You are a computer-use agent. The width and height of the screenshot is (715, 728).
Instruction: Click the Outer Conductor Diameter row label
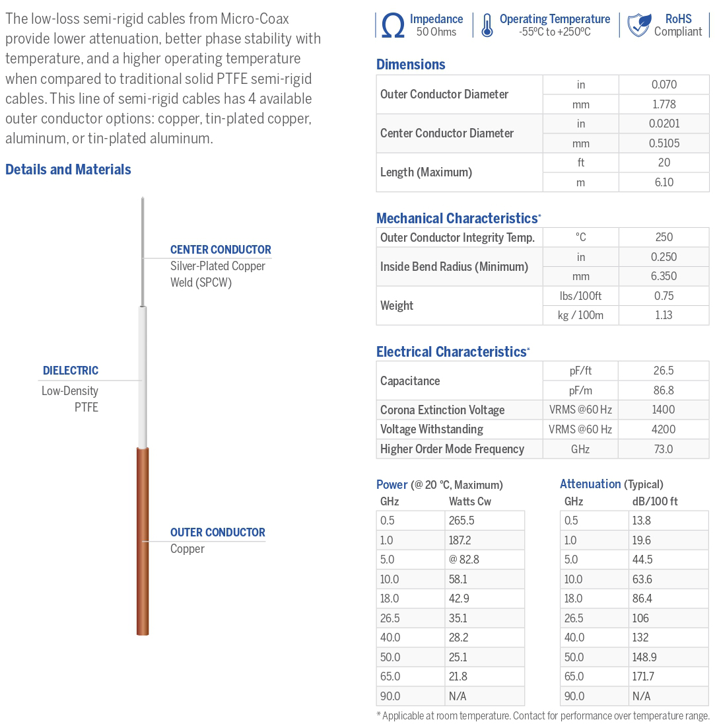[x=444, y=94]
